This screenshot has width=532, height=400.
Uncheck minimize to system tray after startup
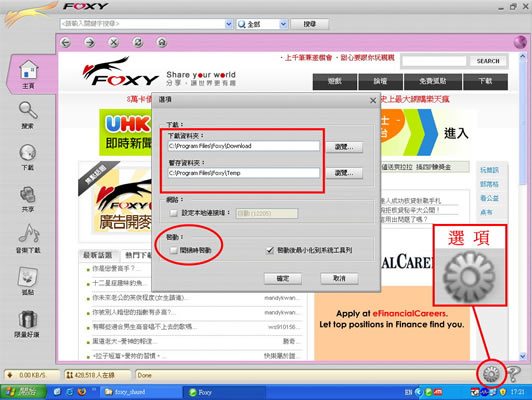[x=270, y=250]
